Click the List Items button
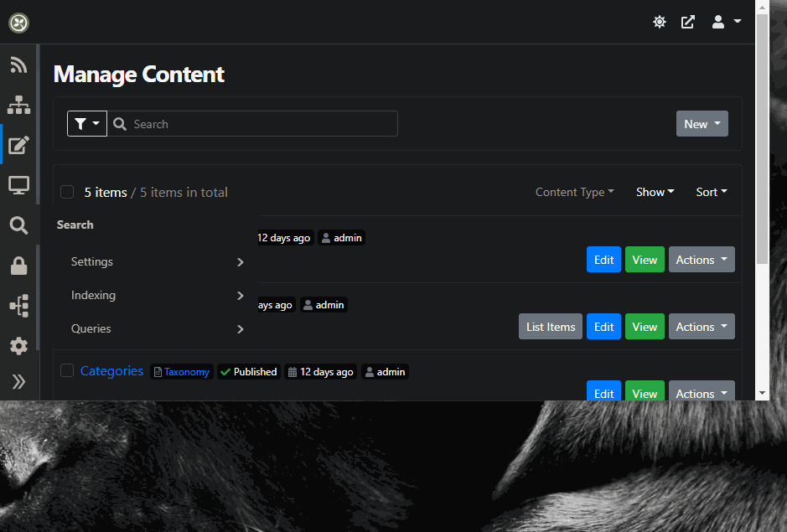Image resolution: width=787 pixels, height=532 pixels. click(x=550, y=326)
